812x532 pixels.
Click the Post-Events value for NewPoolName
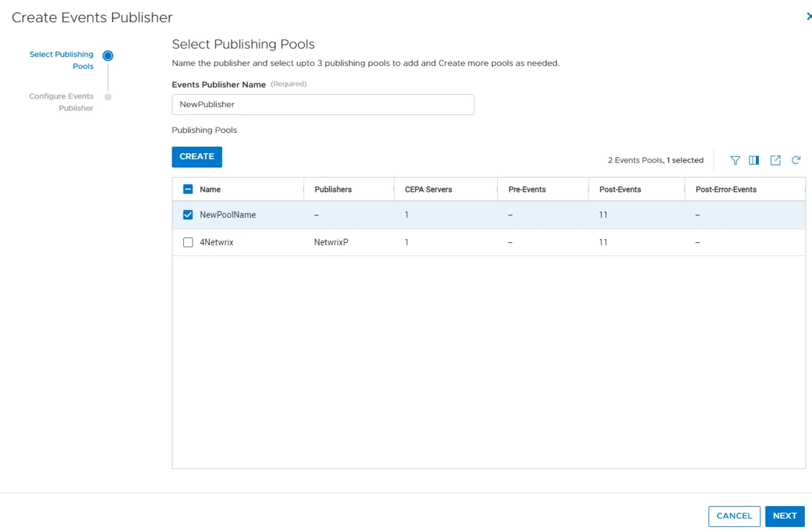tap(604, 215)
